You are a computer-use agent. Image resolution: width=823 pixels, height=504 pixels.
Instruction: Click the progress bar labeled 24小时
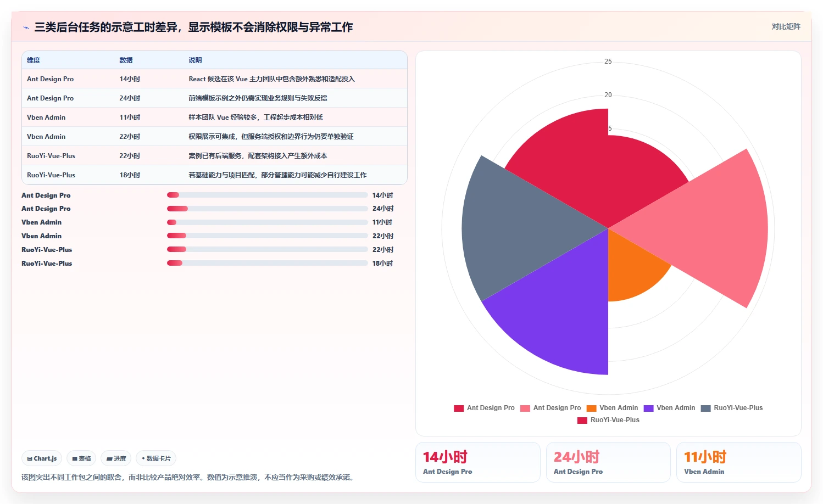268,209
